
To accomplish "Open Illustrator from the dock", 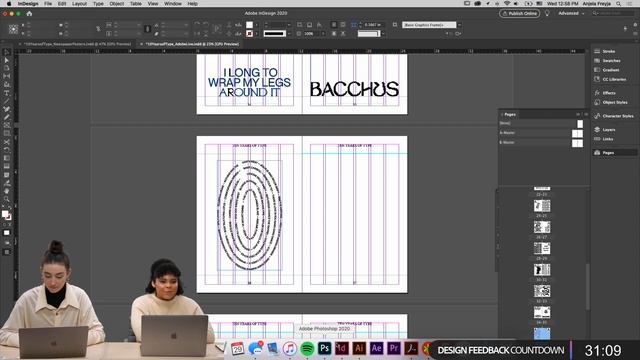I will (x=359, y=348).
